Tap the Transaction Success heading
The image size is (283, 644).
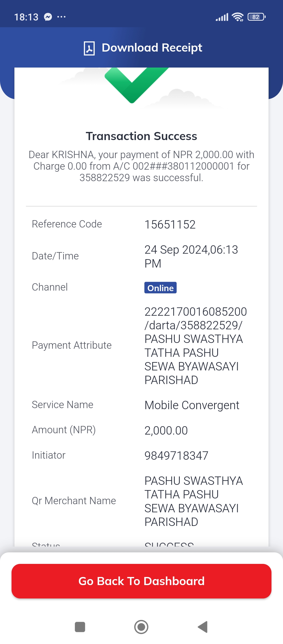coord(141,136)
